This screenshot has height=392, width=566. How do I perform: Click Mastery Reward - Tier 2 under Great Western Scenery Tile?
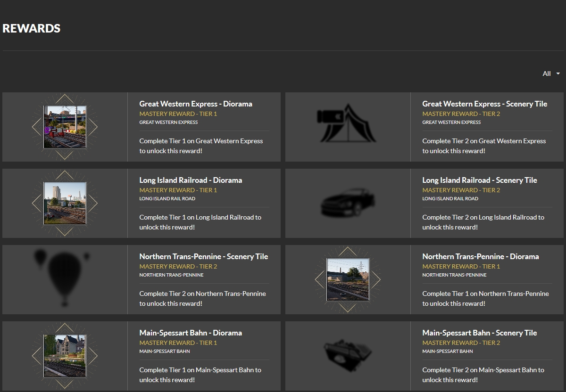coord(461,114)
